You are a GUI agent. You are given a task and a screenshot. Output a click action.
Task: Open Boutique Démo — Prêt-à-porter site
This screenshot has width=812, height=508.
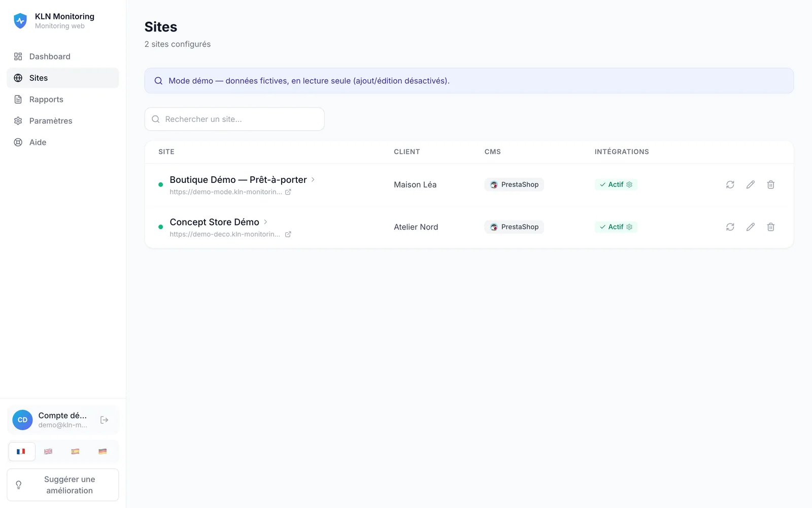[238, 179]
